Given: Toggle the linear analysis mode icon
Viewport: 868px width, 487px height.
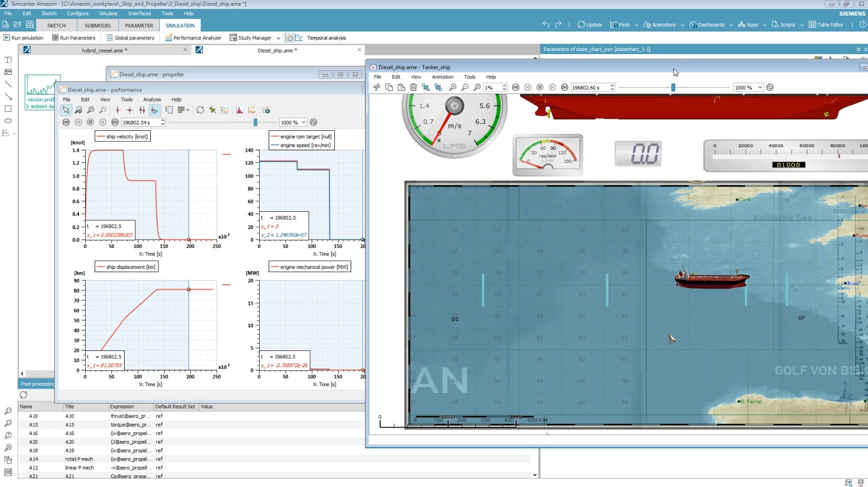Looking at the screenshot, I should click(299, 38).
